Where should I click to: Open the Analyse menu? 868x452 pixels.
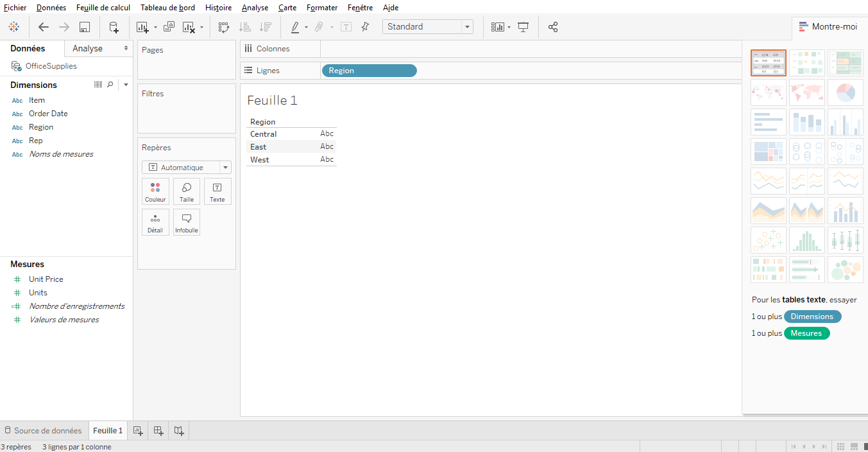255,7
